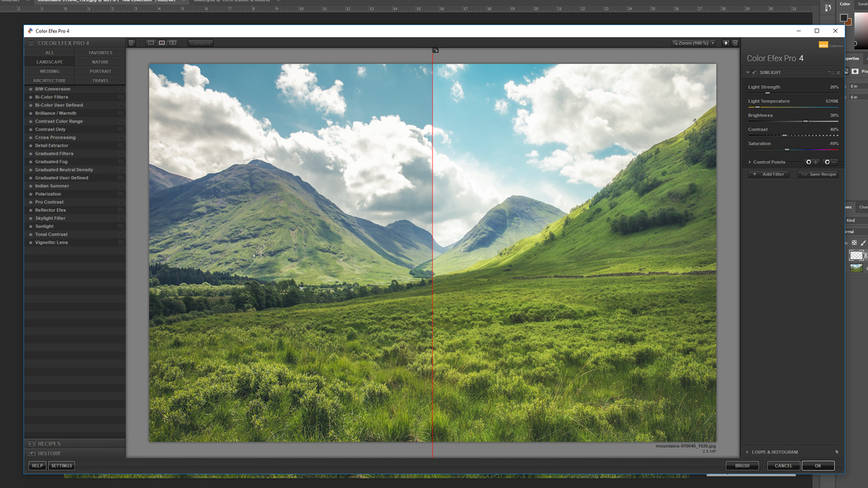Image resolution: width=868 pixels, height=488 pixels.
Task: Select the Portrait category tab
Action: 100,71
